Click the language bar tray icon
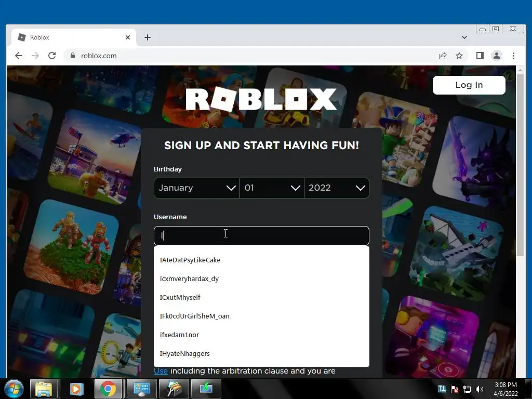 point(442,389)
